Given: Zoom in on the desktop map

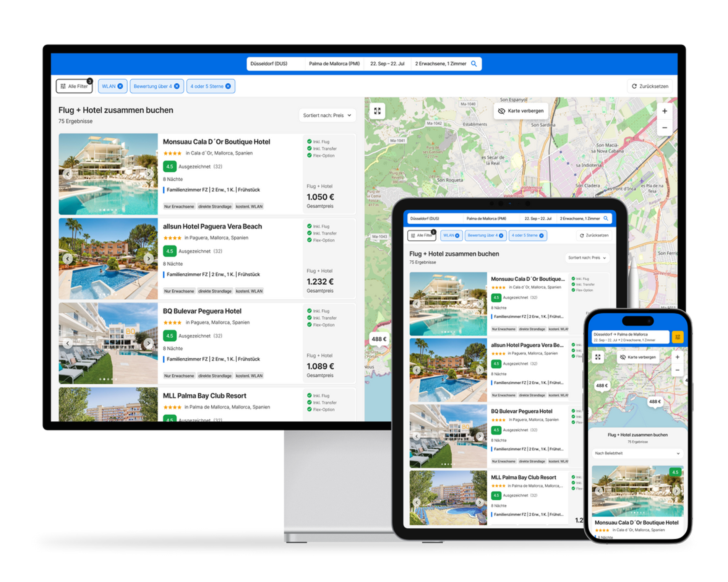Looking at the screenshot, I should tap(665, 111).
